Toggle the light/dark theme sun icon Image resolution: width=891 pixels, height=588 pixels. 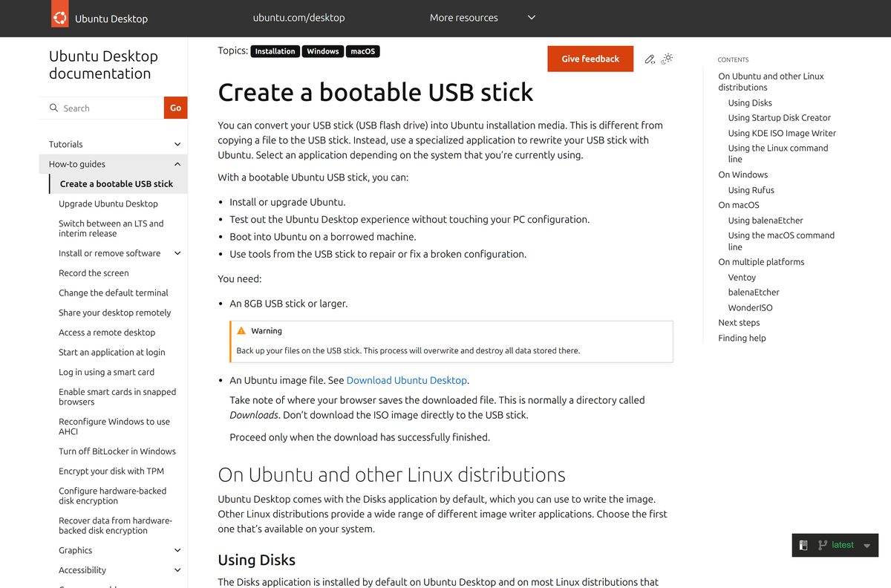click(667, 58)
